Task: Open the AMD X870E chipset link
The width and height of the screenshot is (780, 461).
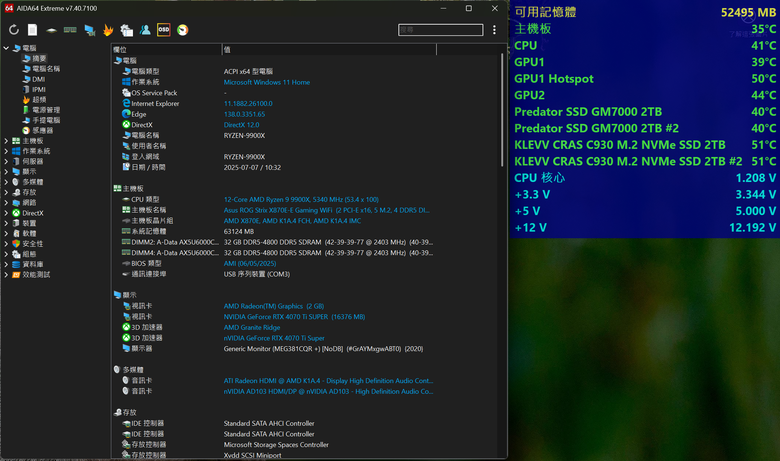Action: coord(292,221)
